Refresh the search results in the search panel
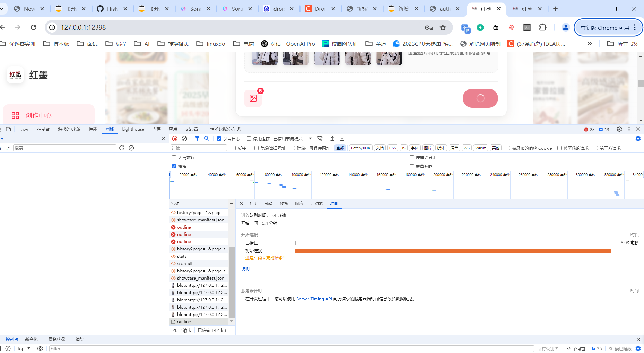The width and height of the screenshot is (644, 353). [122, 148]
